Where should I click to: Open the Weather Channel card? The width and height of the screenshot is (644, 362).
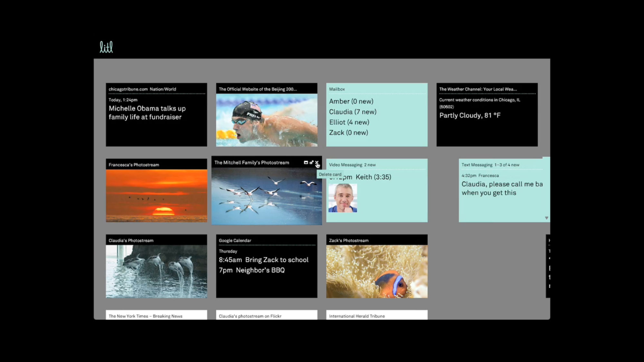pyautogui.click(x=487, y=115)
